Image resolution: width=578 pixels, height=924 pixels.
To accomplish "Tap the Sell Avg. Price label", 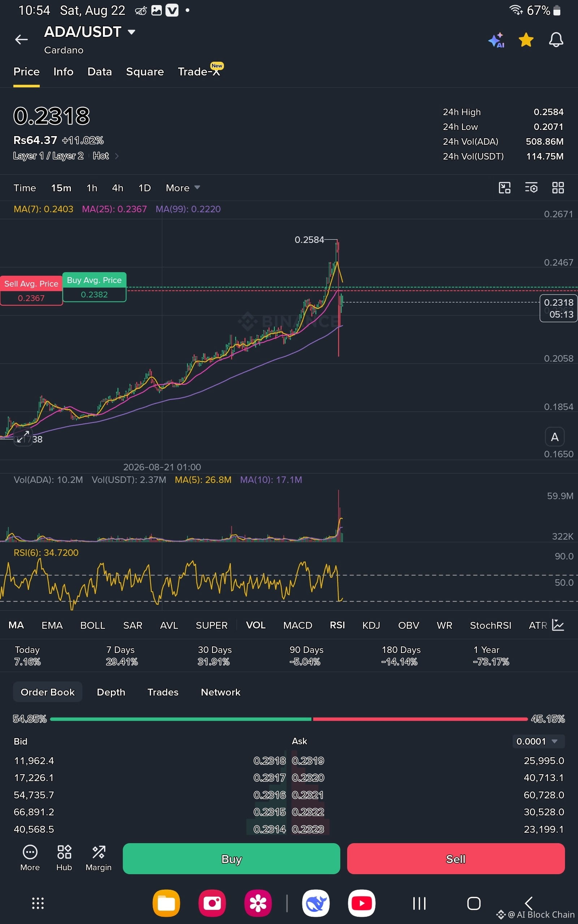I will (31, 291).
